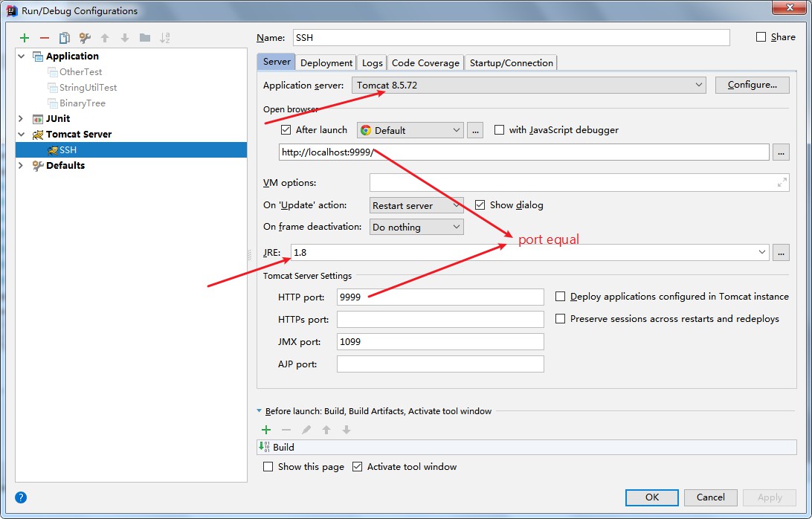This screenshot has width=812, height=519.
Task: Open On frame deactivation Do nothing dropdown
Action: [416, 228]
